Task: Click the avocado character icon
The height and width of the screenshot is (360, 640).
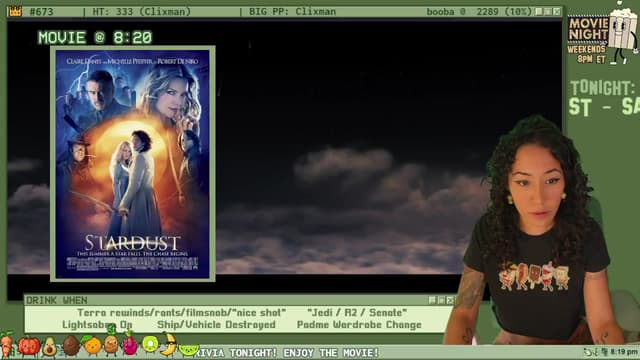Action: [49, 347]
